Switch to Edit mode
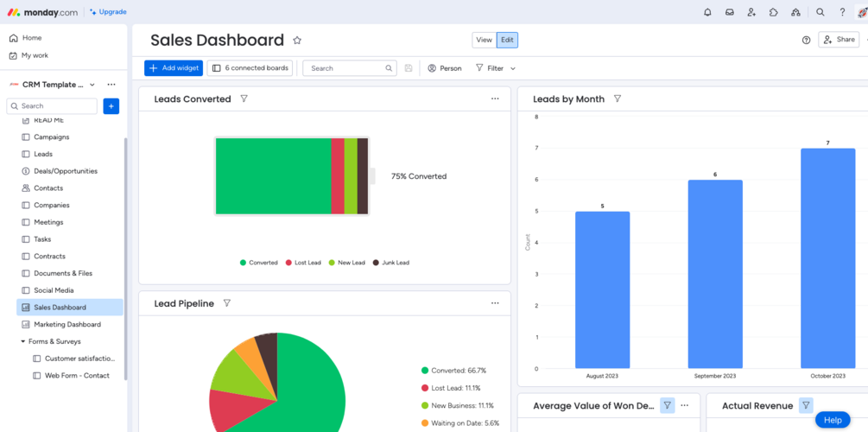Viewport: 868px width, 432px height. (507, 40)
